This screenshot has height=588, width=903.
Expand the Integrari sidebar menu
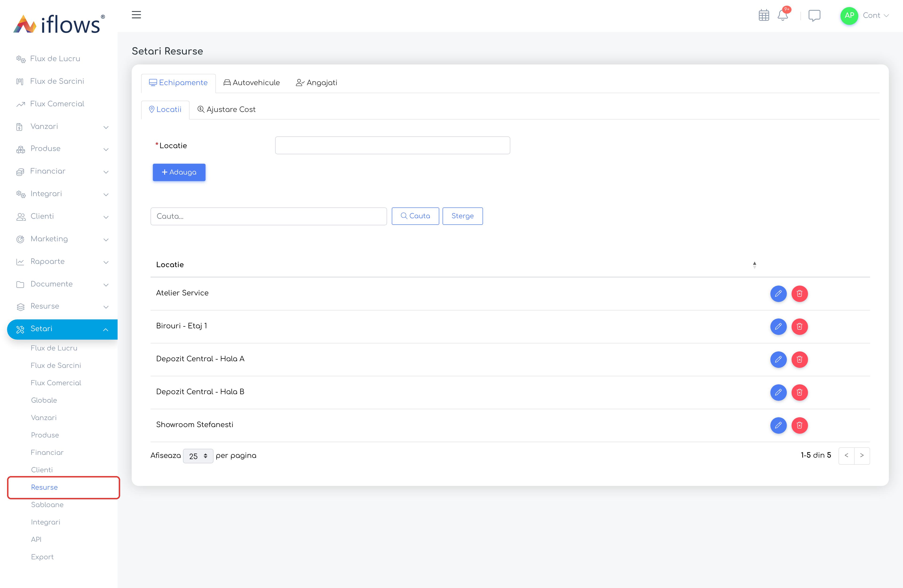[62, 194]
